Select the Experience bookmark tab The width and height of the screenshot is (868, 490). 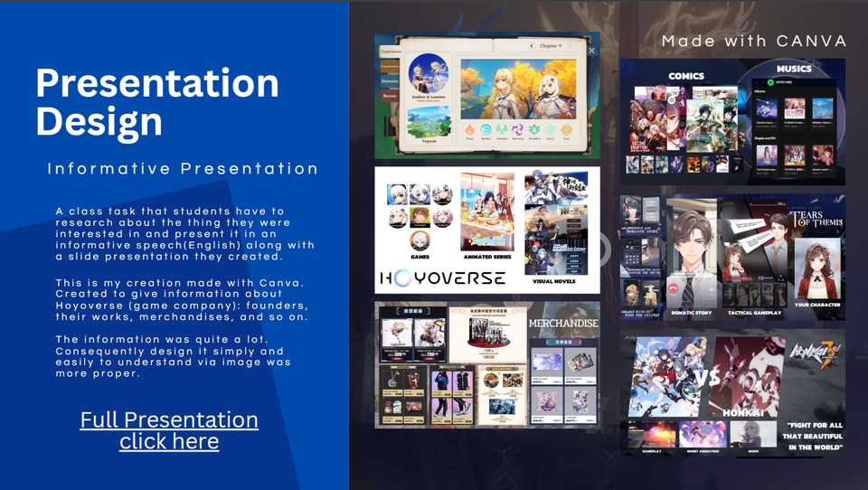point(390,52)
